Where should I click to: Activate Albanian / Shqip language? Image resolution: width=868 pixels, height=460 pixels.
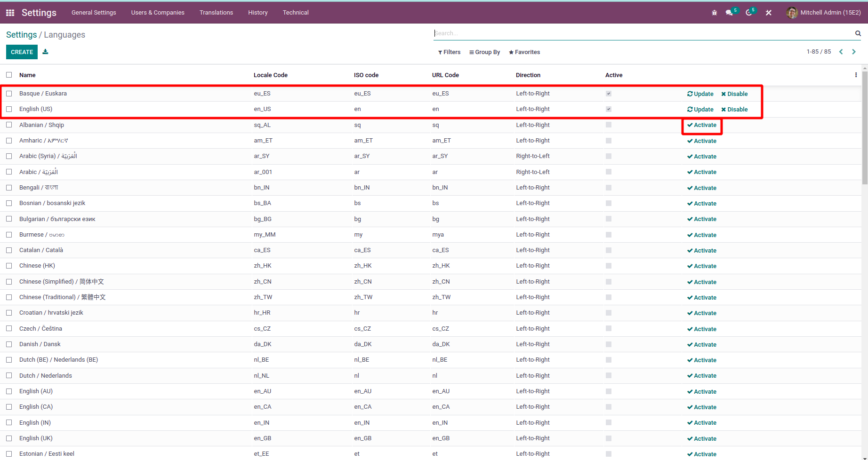(x=702, y=125)
